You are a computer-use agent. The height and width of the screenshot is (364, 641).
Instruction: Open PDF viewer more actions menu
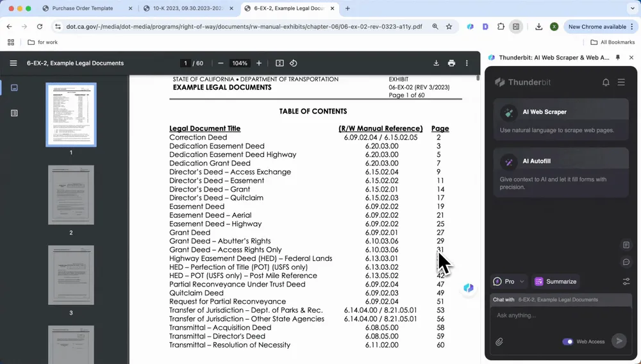tap(467, 63)
